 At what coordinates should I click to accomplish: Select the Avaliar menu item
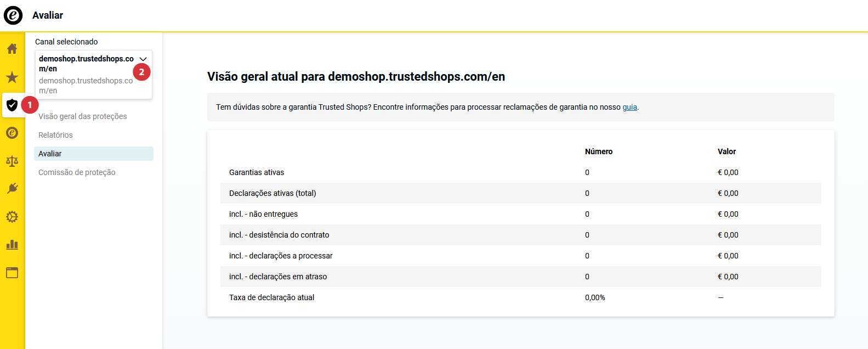94,154
